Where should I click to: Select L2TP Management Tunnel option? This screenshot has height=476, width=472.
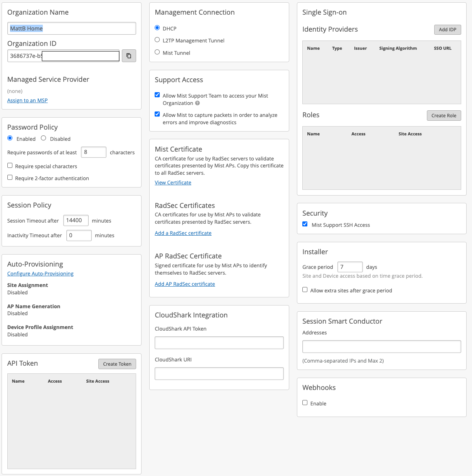[157, 40]
